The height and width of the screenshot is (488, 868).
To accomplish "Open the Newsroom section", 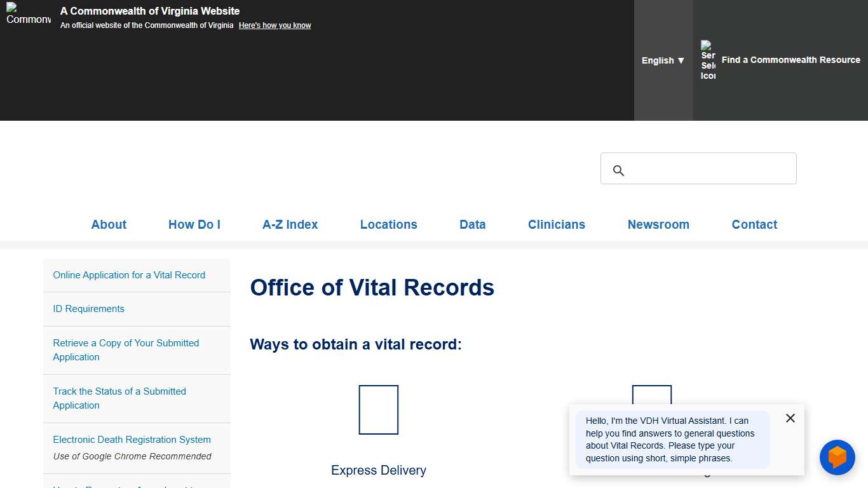I will [658, 224].
